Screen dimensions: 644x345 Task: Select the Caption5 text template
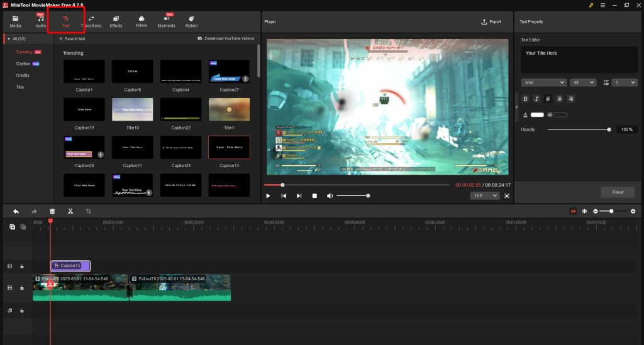132,72
